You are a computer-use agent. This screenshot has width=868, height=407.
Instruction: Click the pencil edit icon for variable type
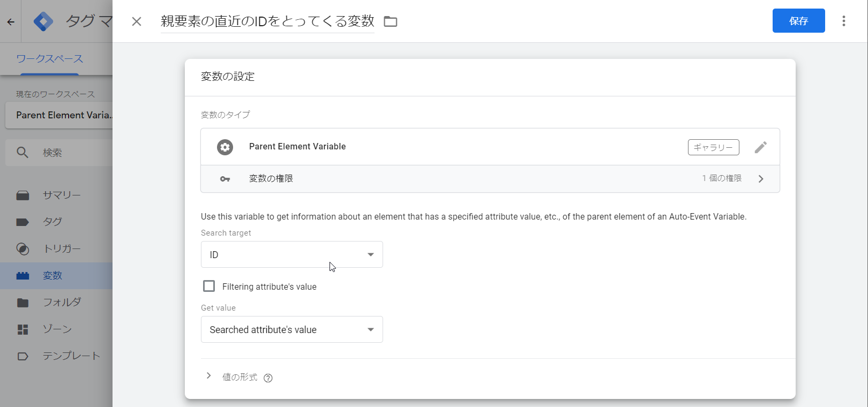(761, 147)
